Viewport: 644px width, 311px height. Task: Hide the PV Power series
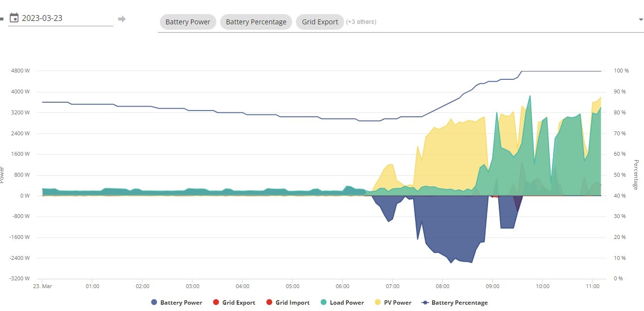click(393, 302)
